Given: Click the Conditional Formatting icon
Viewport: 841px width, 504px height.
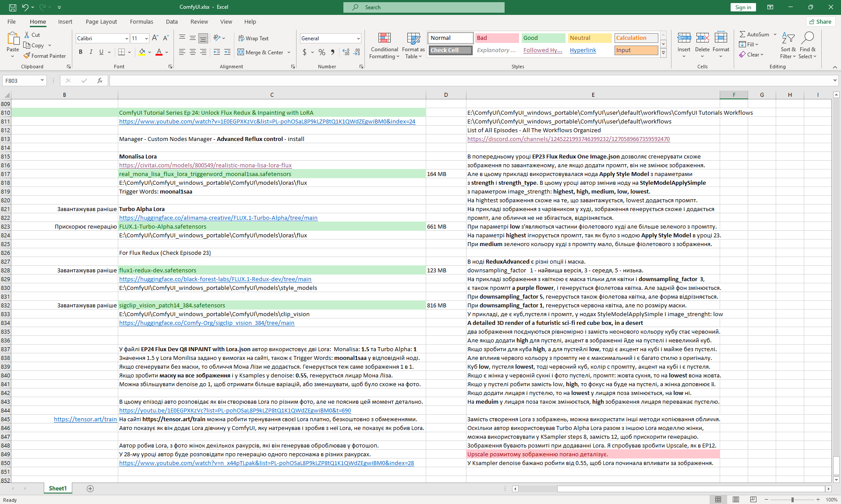Looking at the screenshot, I should tap(384, 39).
